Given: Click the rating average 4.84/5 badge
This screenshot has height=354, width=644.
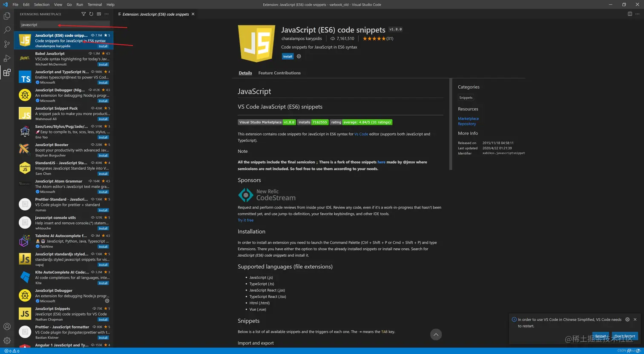Looking at the screenshot, I should (x=361, y=122).
